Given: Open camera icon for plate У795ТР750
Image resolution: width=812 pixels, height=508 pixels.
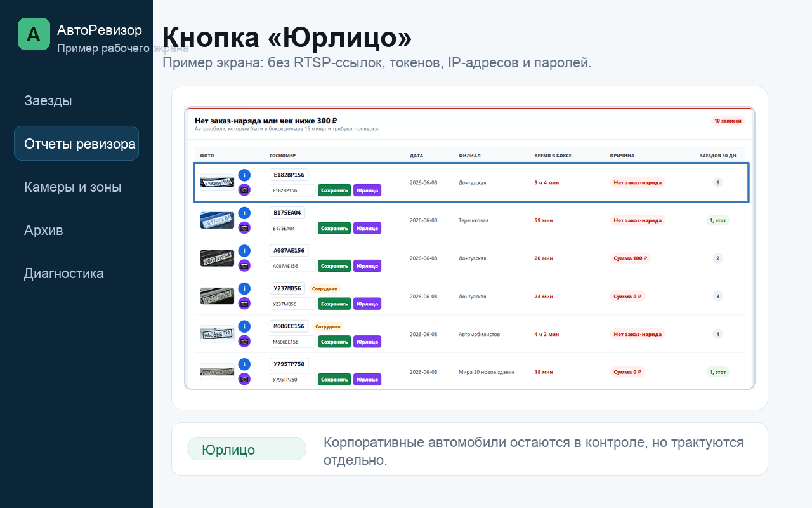Looking at the screenshot, I should (244, 379).
